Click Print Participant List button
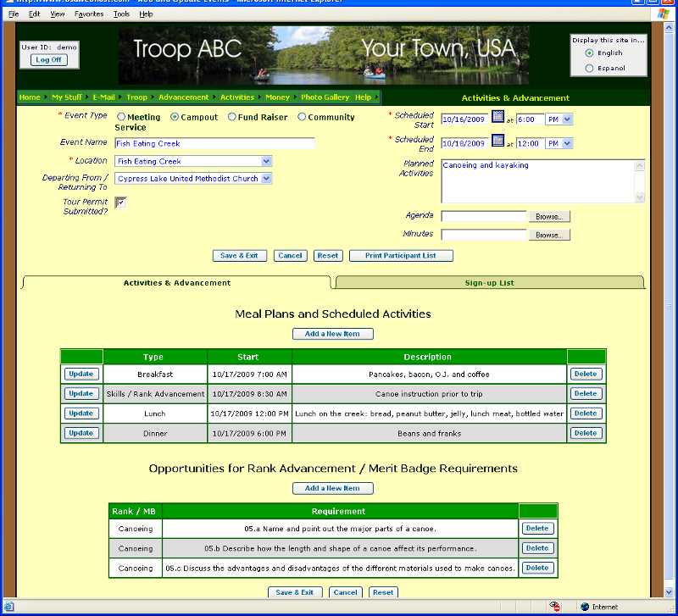 [x=401, y=256]
